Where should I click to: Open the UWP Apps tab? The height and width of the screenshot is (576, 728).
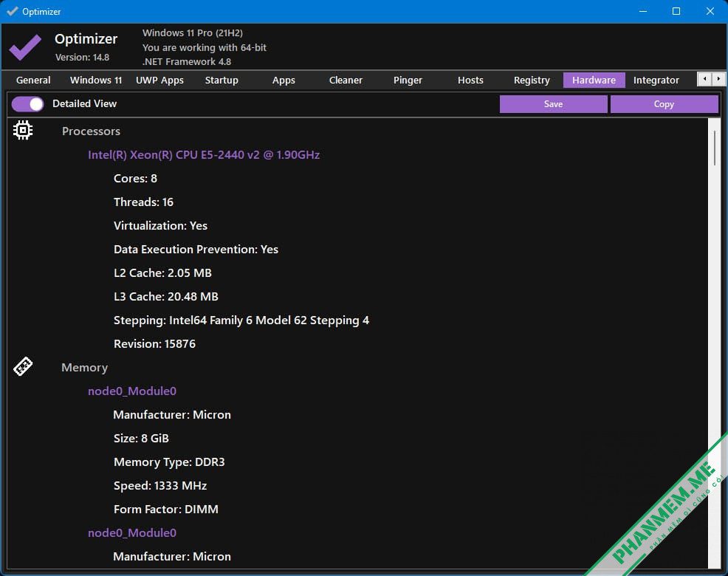(x=159, y=80)
